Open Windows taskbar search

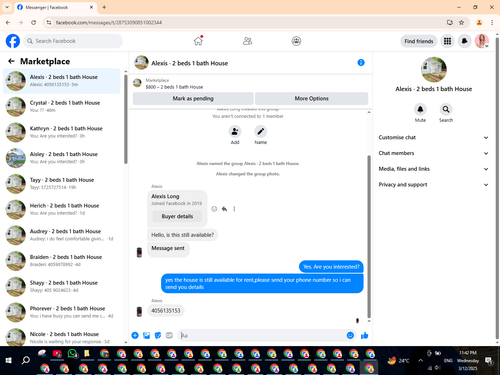click(25, 360)
